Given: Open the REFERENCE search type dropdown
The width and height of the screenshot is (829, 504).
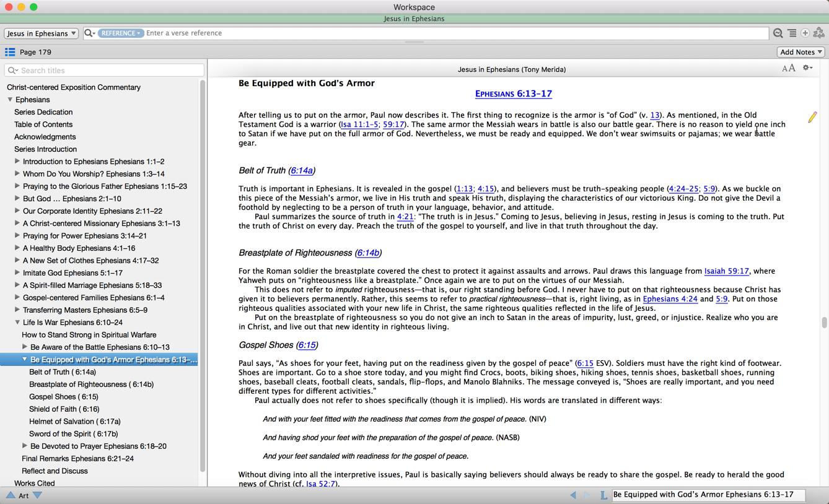Looking at the screenshot, I should [120, 33].
